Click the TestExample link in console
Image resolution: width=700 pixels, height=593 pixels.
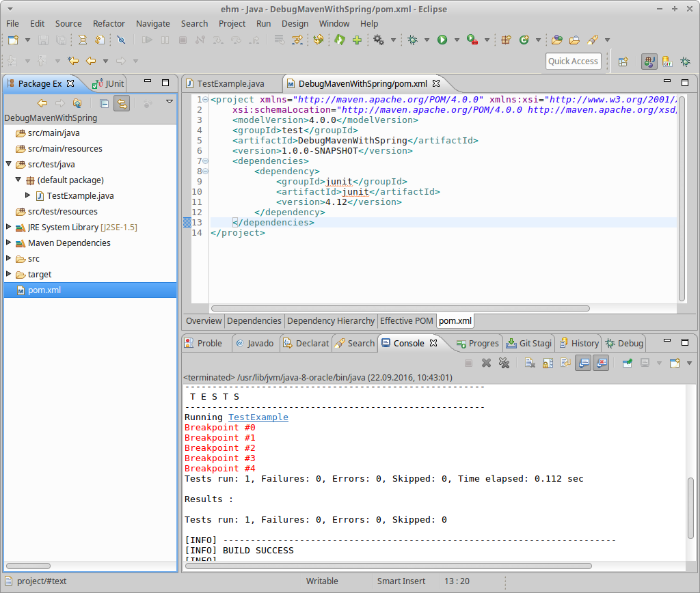[258, 417]
